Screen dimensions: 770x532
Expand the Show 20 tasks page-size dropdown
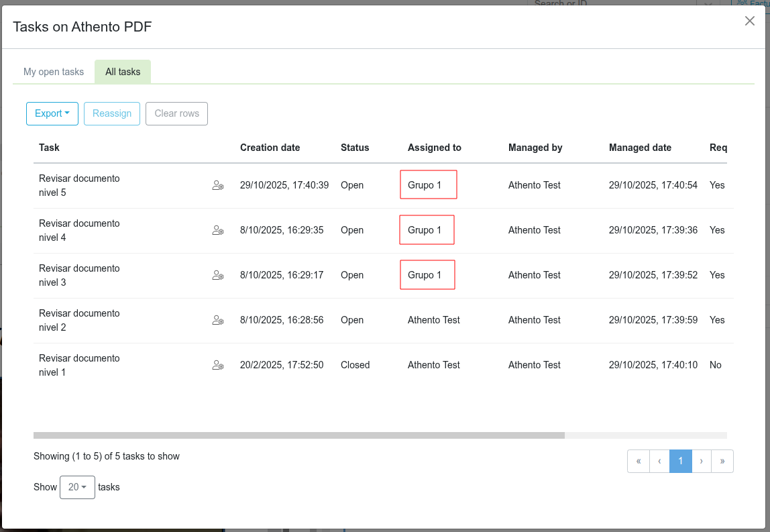[77, 487]
